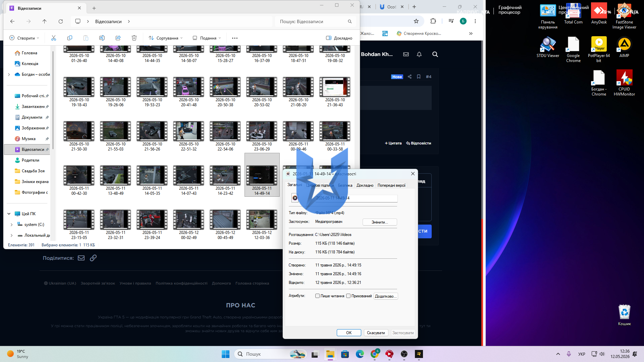Expand 'Богдан – особи' tree node
This screenshot has height=362, width=644.
9,74
